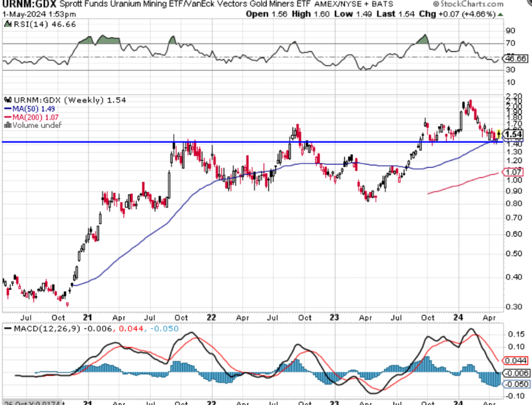This screenshot has height=405, width=532.
Task: Click the 0.10 label on MACD axis
Action: (516, 347)
